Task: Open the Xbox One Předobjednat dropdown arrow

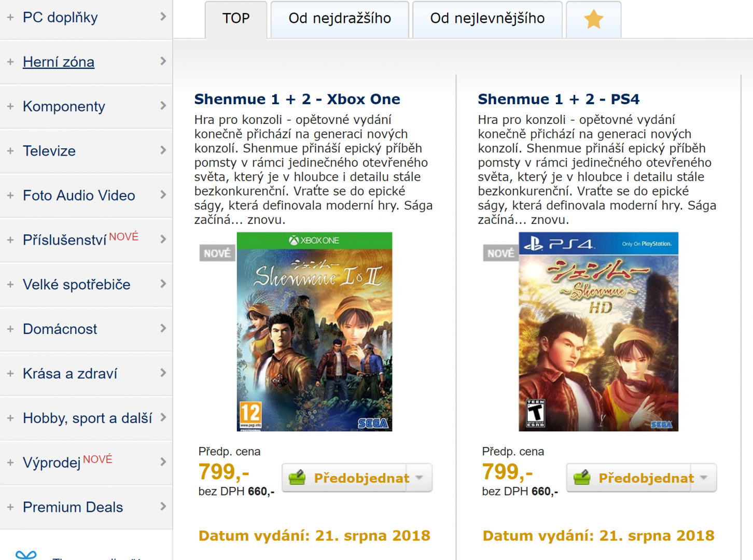Action: click(420, 478)
